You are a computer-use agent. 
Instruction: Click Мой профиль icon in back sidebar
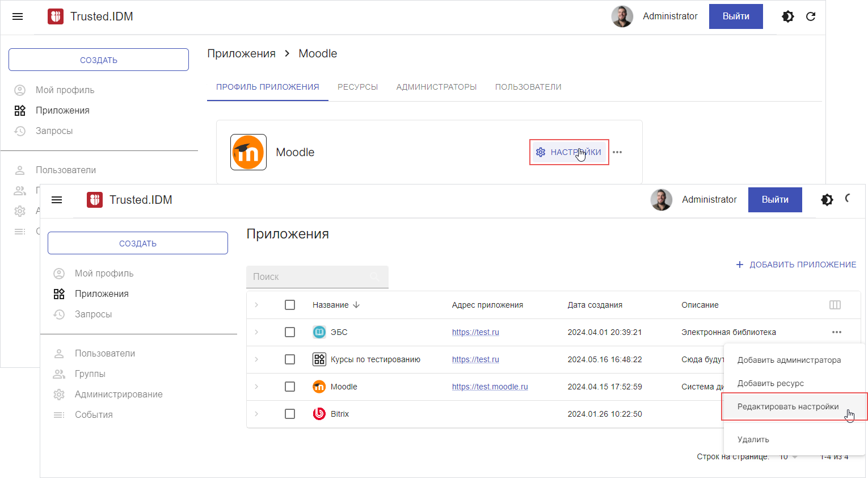(x=20, y=90)
